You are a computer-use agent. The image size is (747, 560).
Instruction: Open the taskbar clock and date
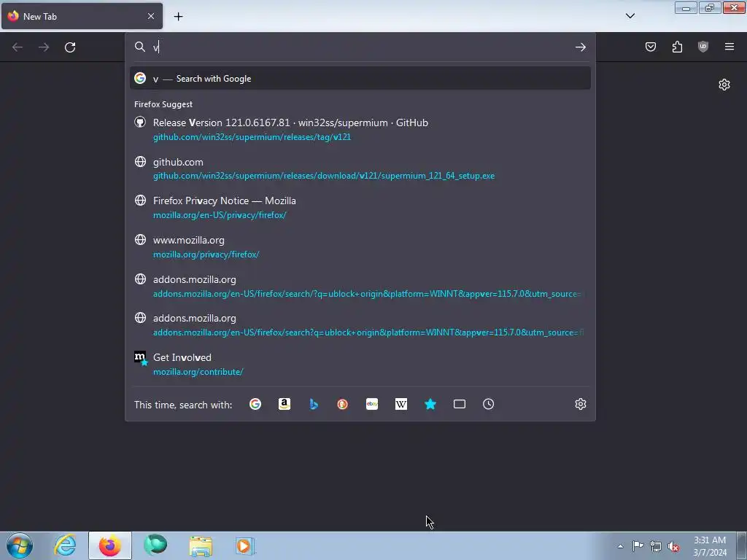tap(710, 546)
